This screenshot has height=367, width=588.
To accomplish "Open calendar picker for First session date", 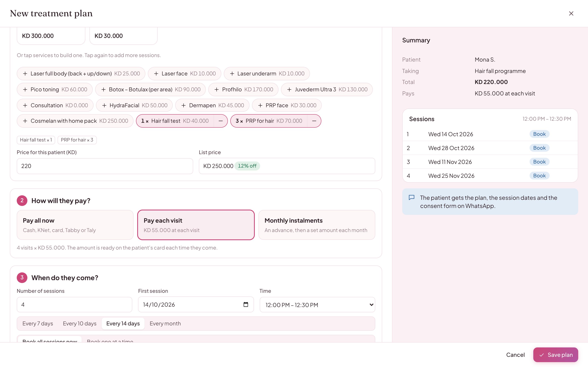I will (x=246, y=304).
